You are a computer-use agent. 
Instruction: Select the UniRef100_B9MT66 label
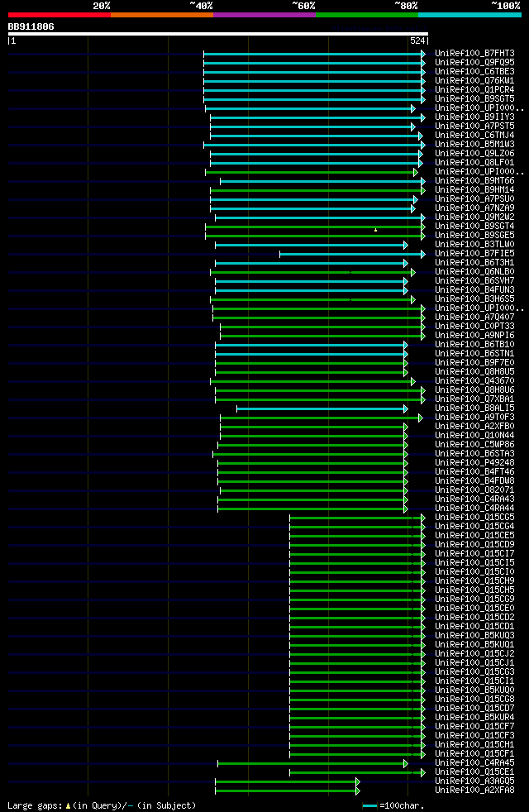[x=474, y=181]
